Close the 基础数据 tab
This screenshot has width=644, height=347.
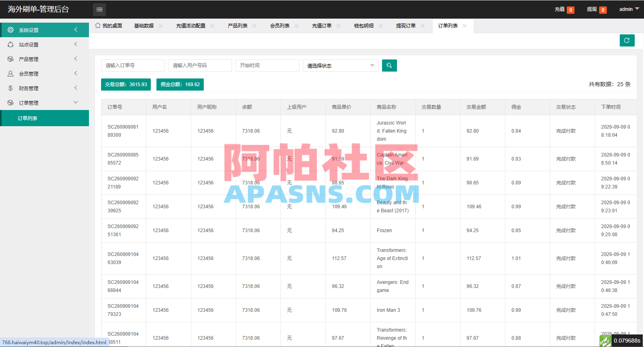[160, 25]
